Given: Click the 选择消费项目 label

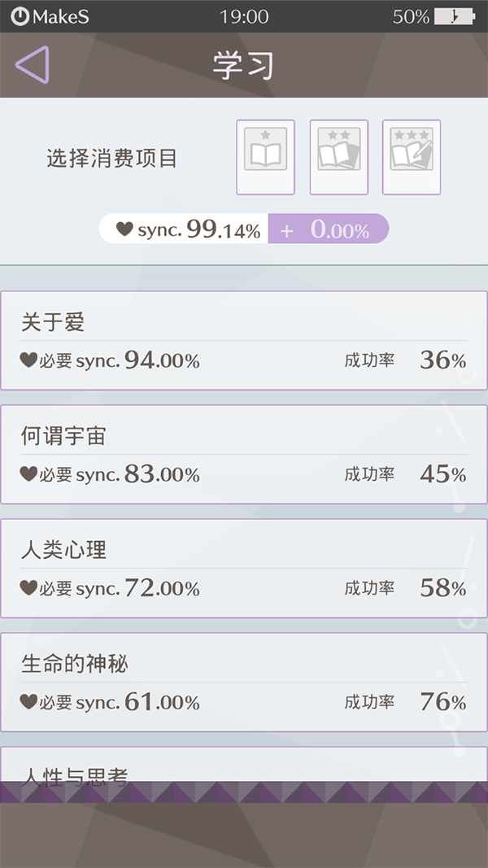Looking at the screenshot, I should click(112, 159).
